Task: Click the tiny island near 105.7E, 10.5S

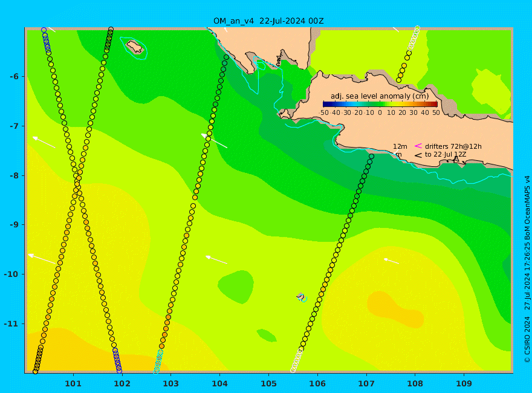Action: (x=301, y=297)
